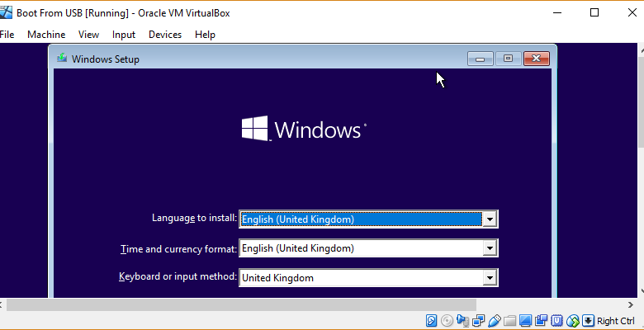Click the VirtualBox window title icon
644x330 pixels.
point(6,12)
